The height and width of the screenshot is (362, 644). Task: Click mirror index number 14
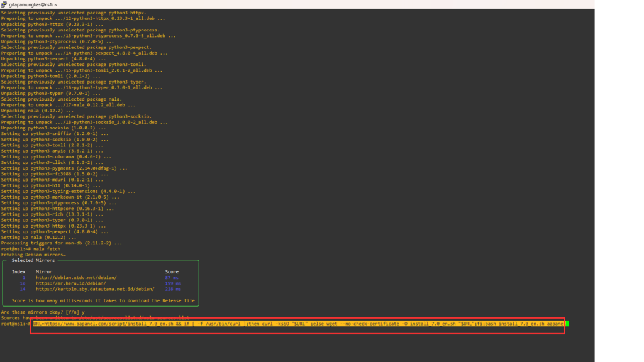click(22, 289)
